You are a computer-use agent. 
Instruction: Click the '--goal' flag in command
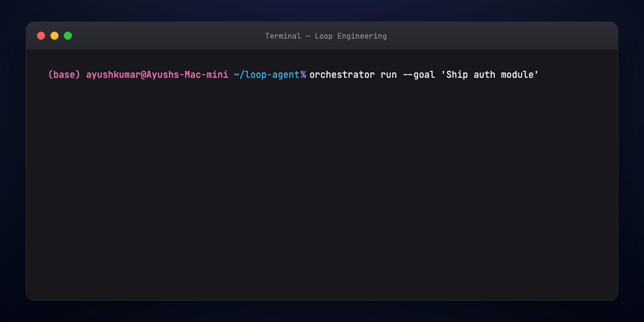419,75
